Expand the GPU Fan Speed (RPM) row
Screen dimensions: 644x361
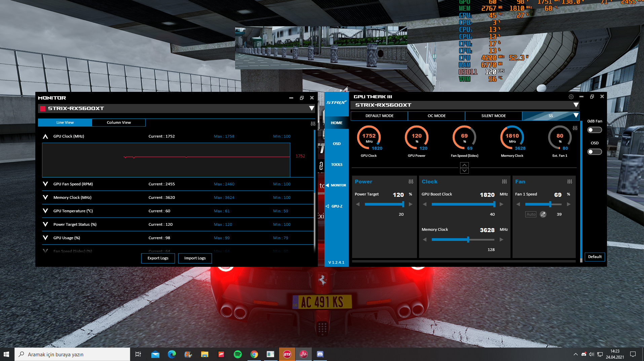click(45, 184)
